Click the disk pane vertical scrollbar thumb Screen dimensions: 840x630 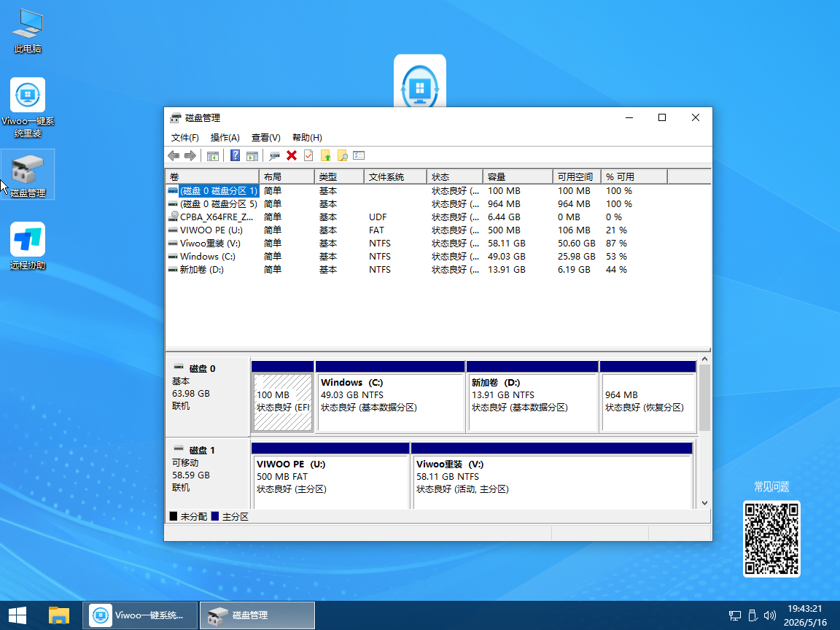point(704,397)
